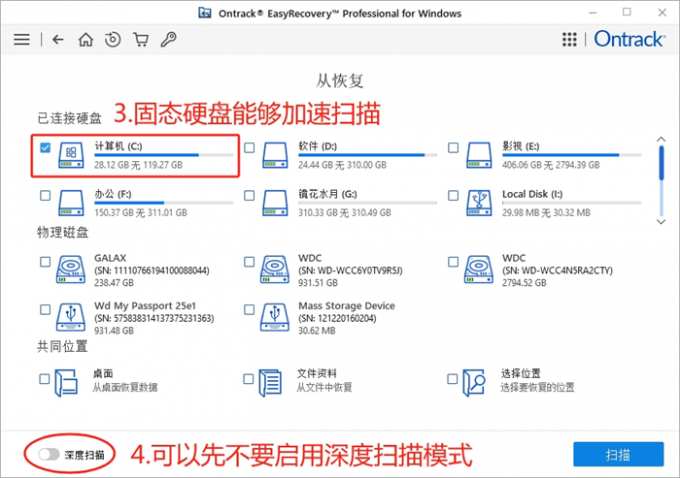Uncheck the 计算机 (C:) checkbox

(x=45, y=148)
